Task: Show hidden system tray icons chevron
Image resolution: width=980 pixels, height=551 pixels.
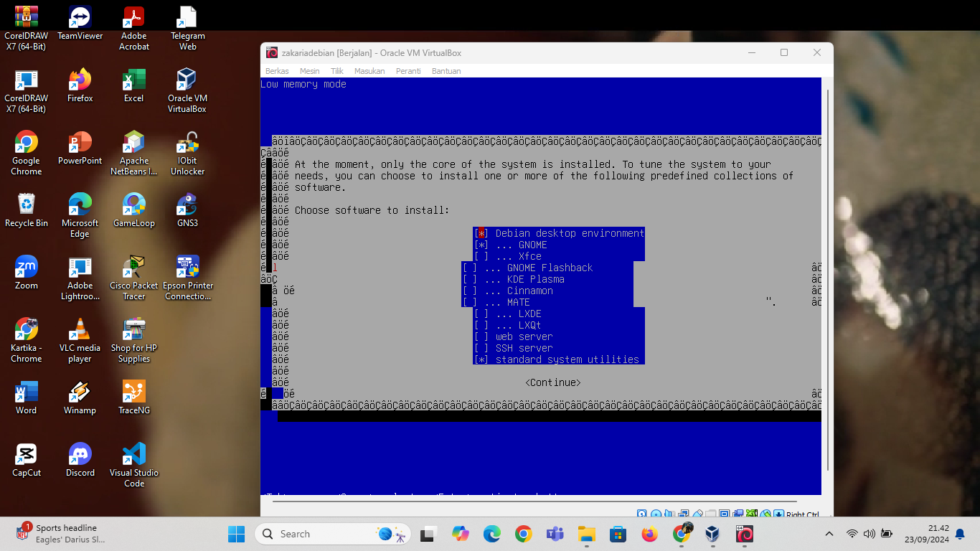Action: point(829,534)
